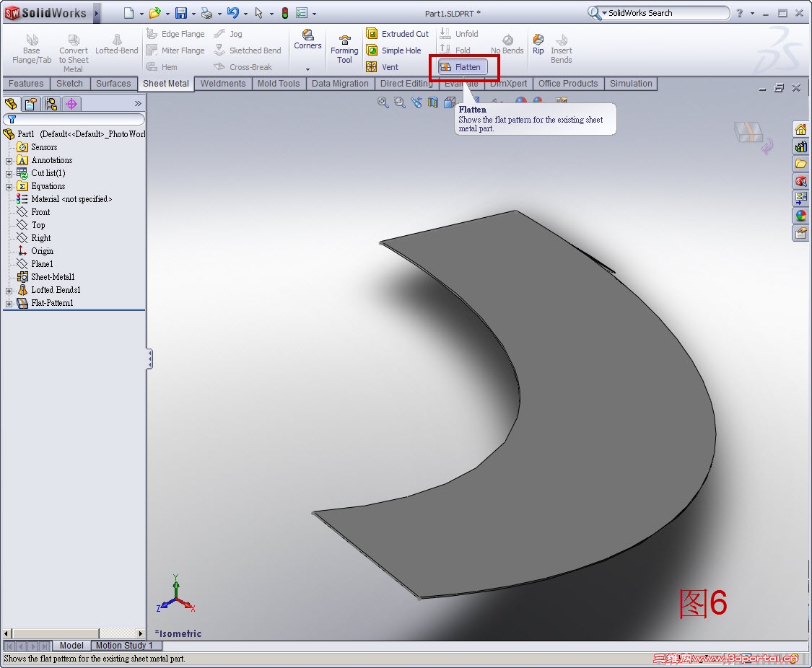This screenshot has width=812, height=668.
Task: Open the PropertyManager tab
Action: pos(30,104)
